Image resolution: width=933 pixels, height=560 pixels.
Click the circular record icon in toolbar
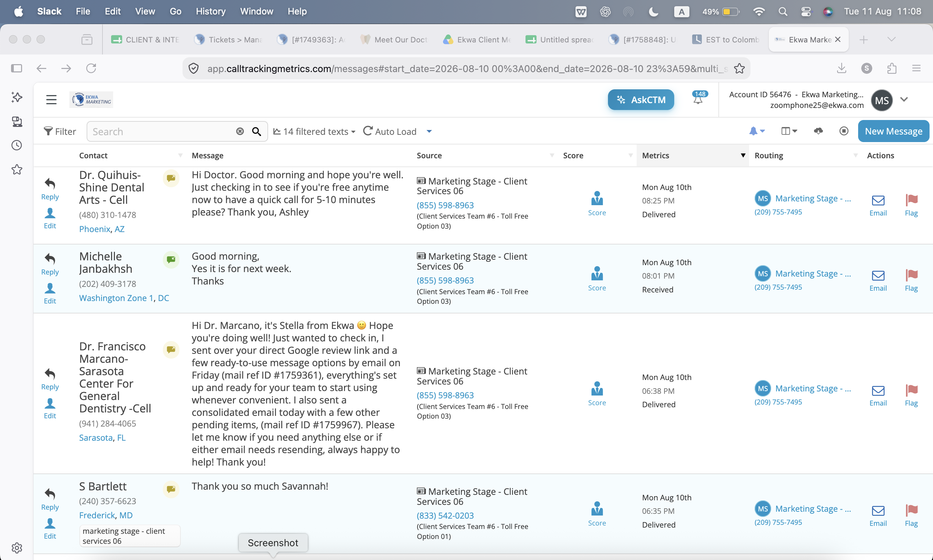[844, 131]
